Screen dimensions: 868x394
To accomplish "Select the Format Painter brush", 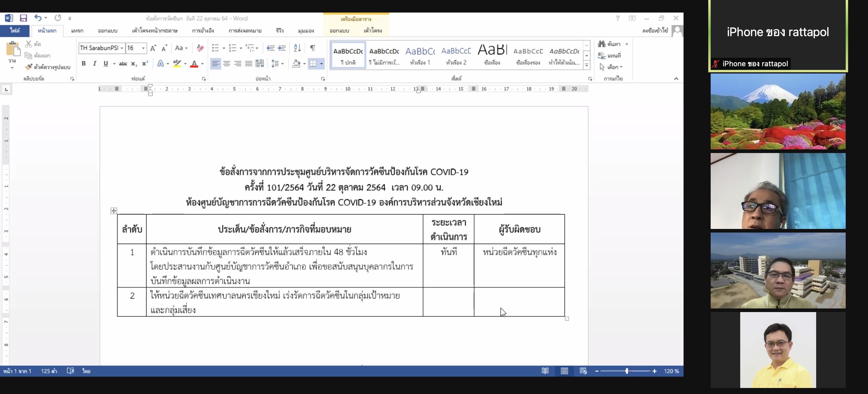I will pos(29,67).
